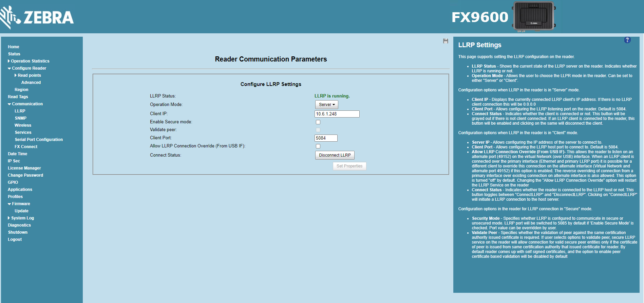Open the Status page
Viewport: 644px width, 303px height.
point(14,54)
